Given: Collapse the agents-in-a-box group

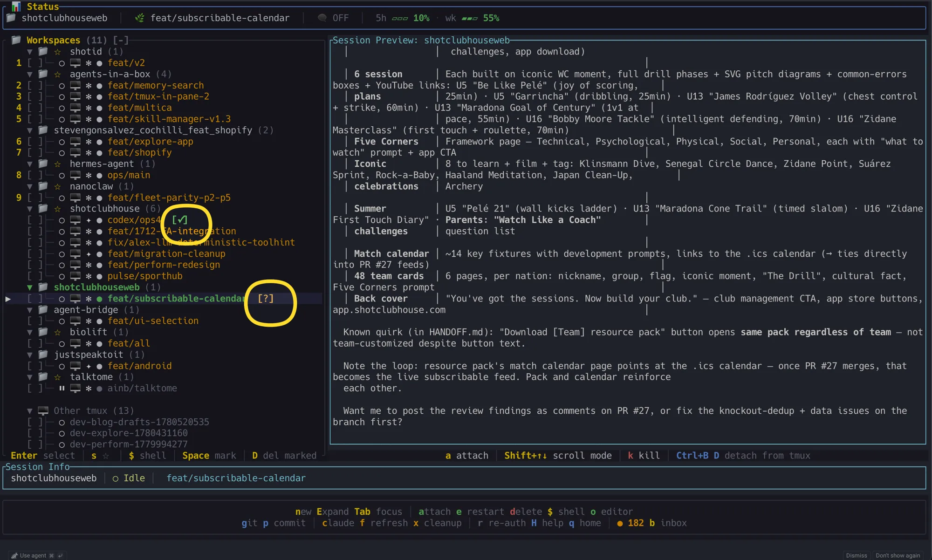Looking at the screenshot, I should click(x=30, y=74).
